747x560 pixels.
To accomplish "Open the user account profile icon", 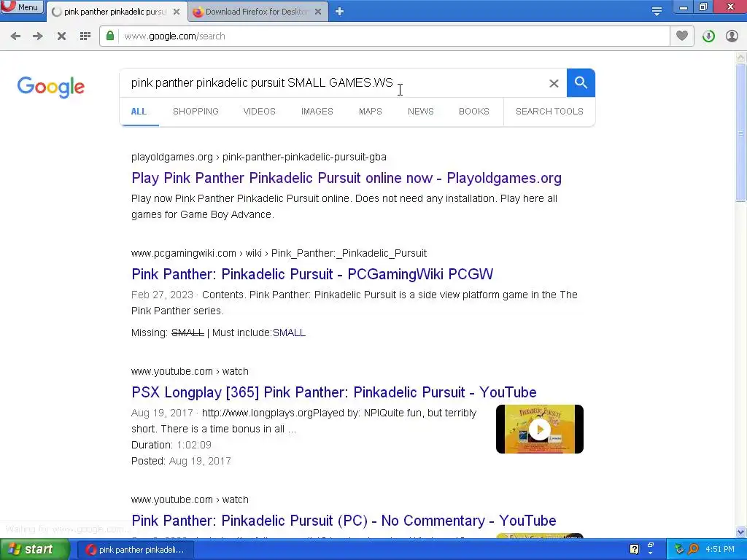I will 732,36.
